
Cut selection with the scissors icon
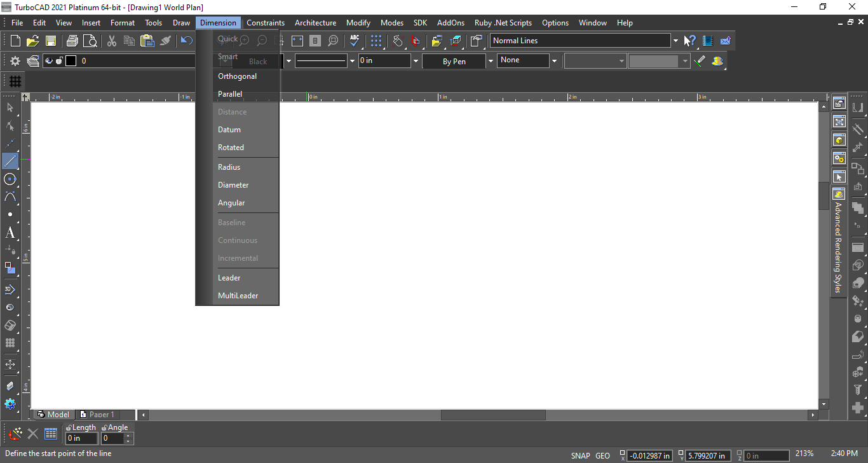point(112,41)
